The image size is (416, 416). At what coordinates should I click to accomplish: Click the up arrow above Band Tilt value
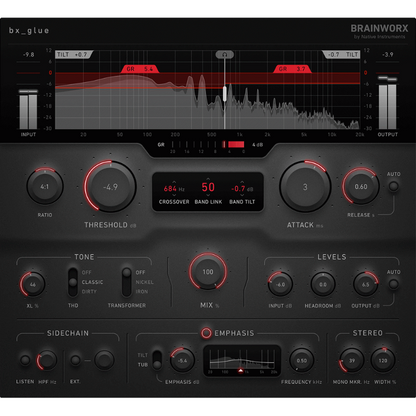[x=242, y=182]
